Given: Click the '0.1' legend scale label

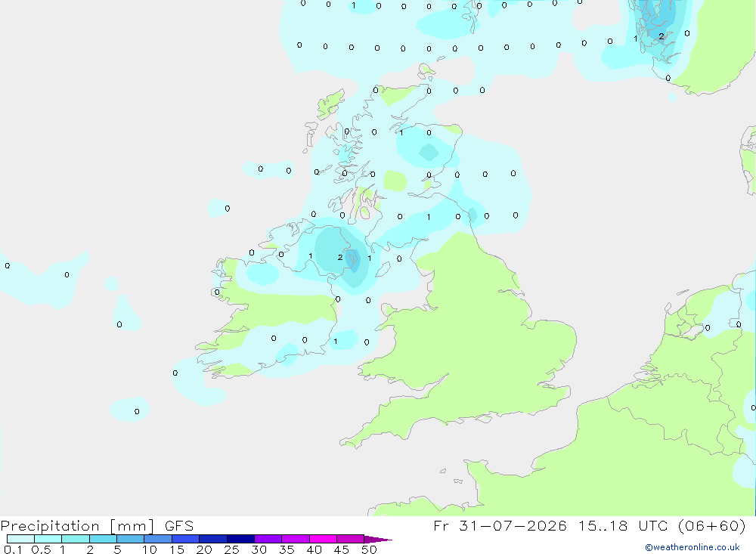Looking at the screenshot, I should click(x=13, y=549).
